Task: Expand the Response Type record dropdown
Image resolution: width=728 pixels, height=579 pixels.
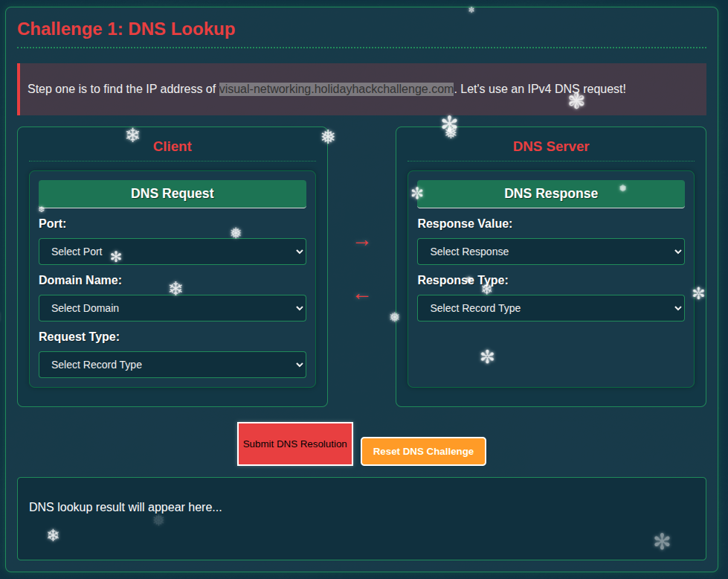Action: pos(550,308)
